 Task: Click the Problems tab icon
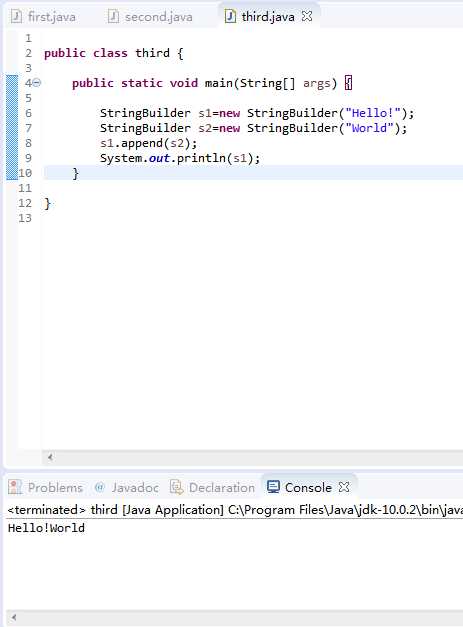15,487
